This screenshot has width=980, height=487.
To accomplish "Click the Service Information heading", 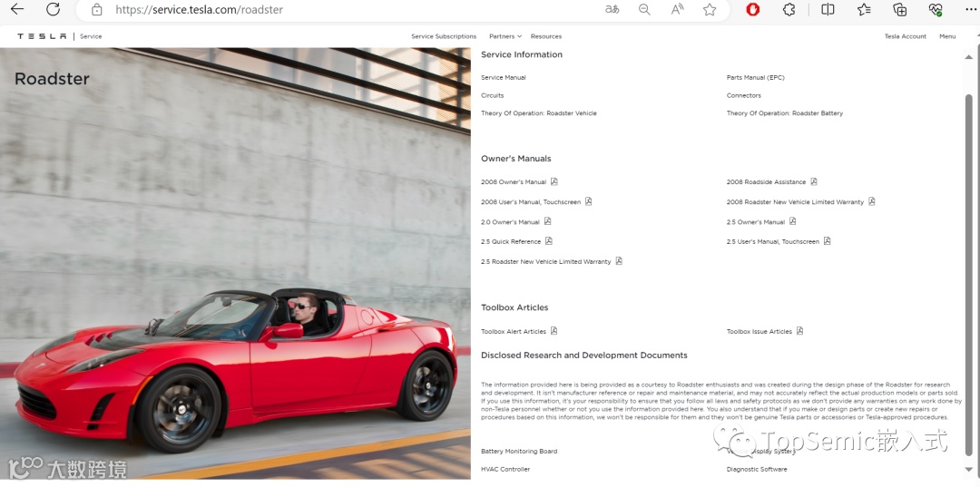I will pyautogui.click(x=521, y=54).
